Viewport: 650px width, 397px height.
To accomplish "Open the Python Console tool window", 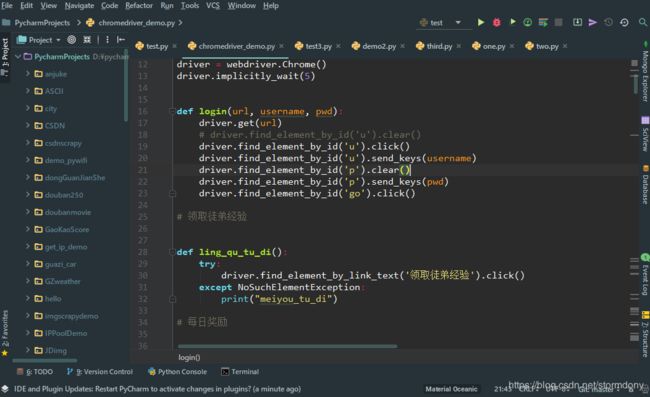I will [177, 372].
